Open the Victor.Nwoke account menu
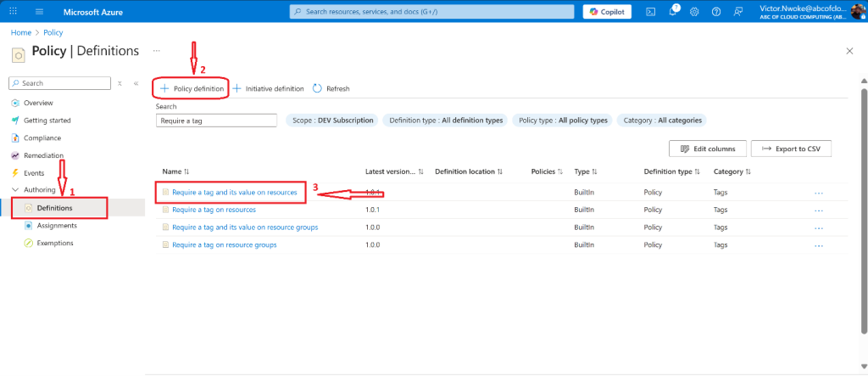 click(x=813, y=12)
